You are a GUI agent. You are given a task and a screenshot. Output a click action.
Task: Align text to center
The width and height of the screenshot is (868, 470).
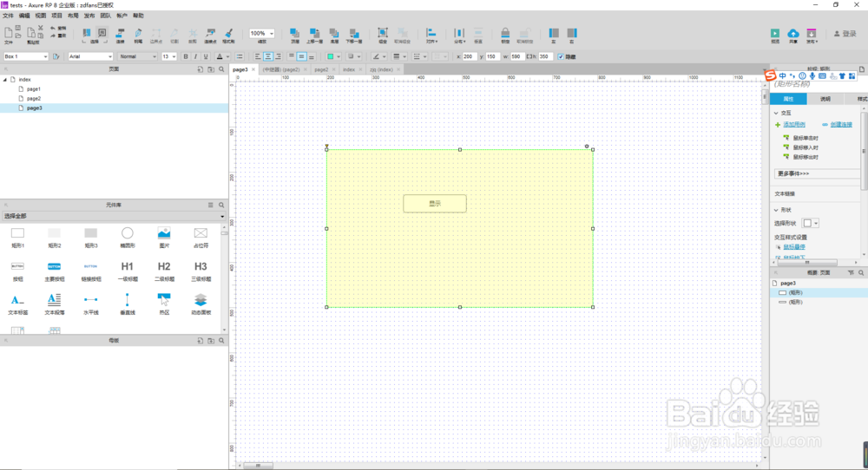[268, 56]
